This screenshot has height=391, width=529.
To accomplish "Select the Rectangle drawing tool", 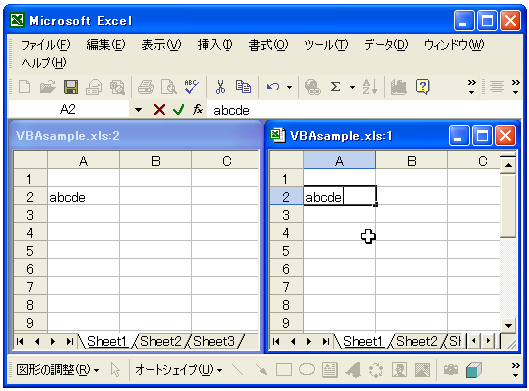I will coord(284,370).
